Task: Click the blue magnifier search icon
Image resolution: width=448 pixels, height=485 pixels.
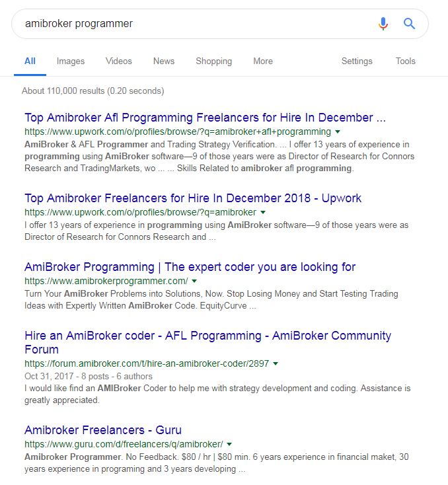Action: [409, 24]
